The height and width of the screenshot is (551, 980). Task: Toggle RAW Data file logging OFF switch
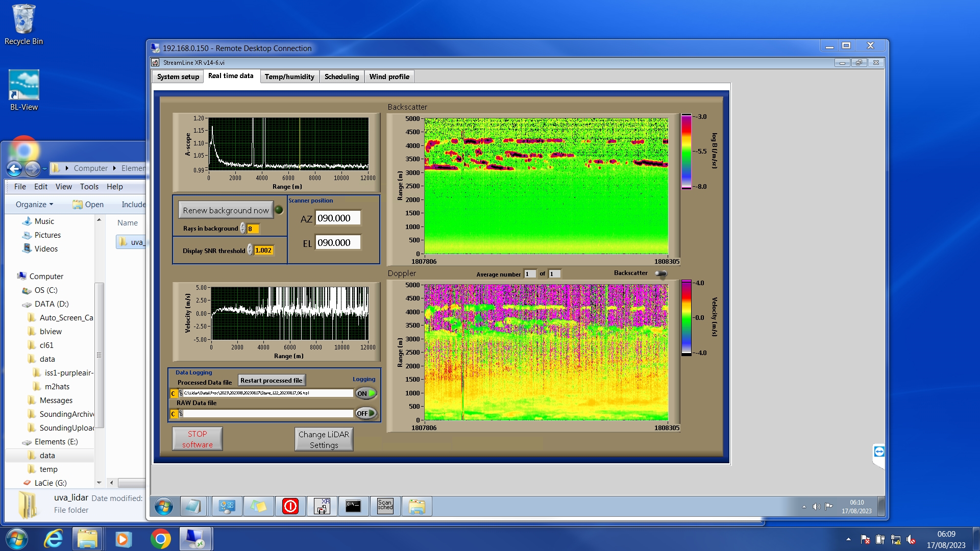366,413
